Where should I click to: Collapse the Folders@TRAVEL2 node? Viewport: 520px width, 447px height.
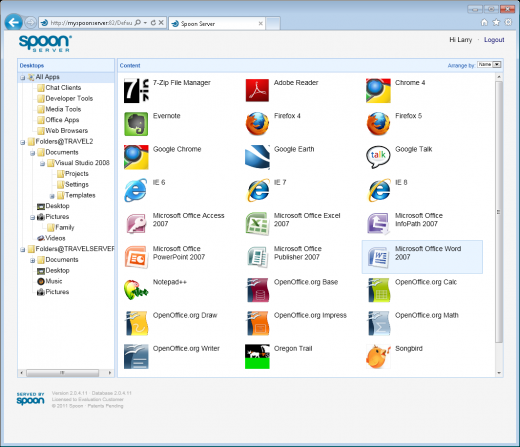23,142
